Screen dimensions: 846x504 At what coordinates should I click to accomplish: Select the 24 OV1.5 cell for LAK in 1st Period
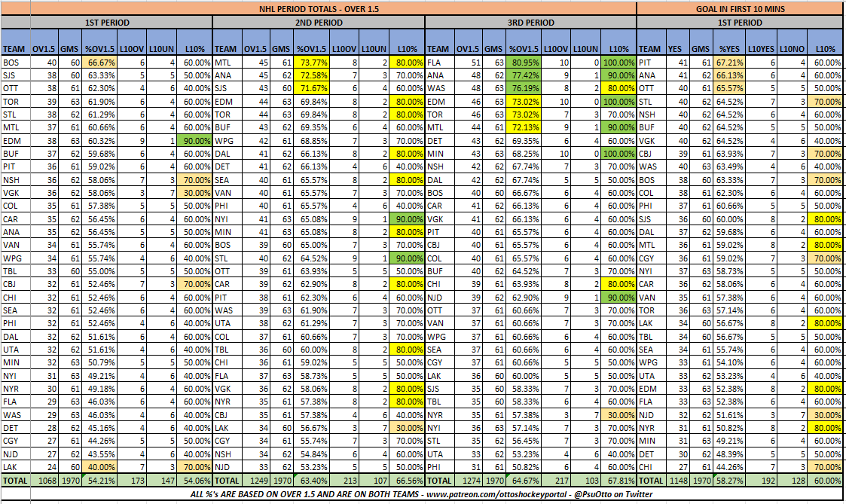pos(44,467)
